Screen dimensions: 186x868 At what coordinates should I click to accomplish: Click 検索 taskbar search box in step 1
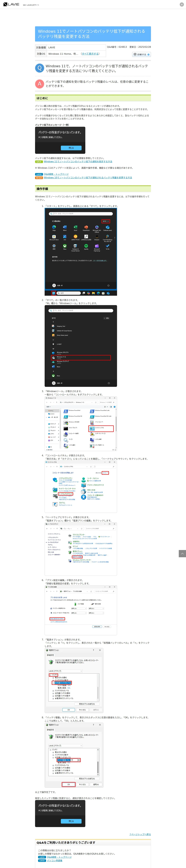(x=69, y=293)
